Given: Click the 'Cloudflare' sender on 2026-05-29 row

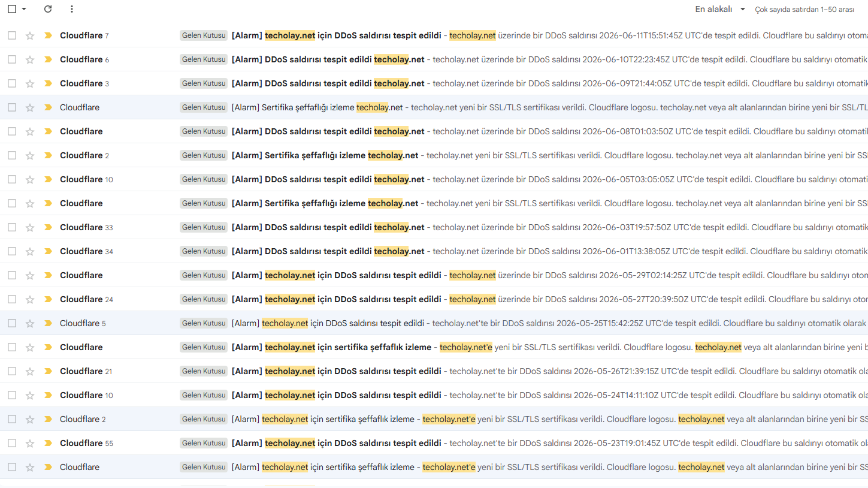Looking at the screenshot, I should coord(81,275).
